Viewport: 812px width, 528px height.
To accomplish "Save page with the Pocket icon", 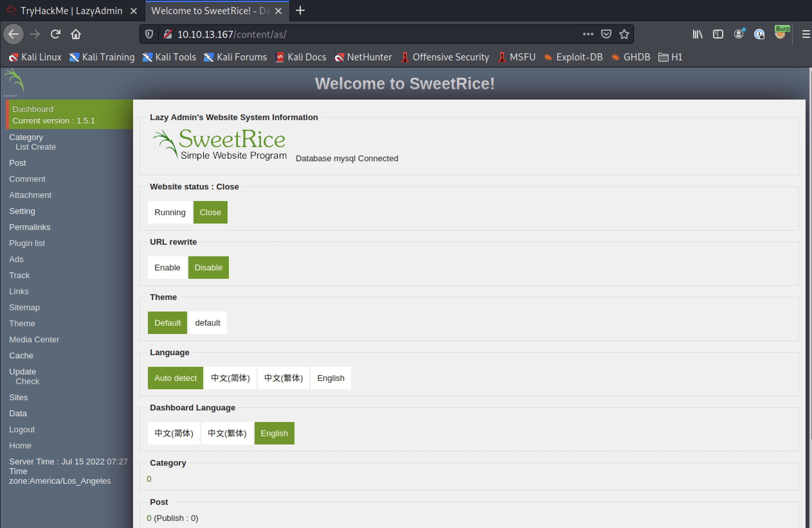I will tap(606, 34).
